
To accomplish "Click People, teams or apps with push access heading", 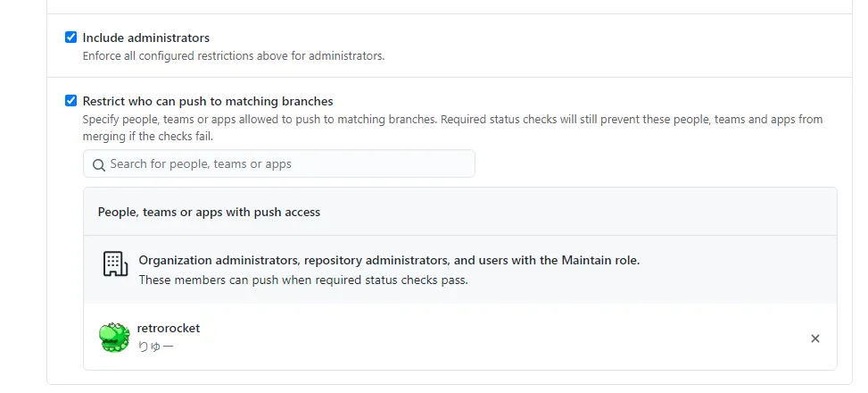I will [209, 212].
